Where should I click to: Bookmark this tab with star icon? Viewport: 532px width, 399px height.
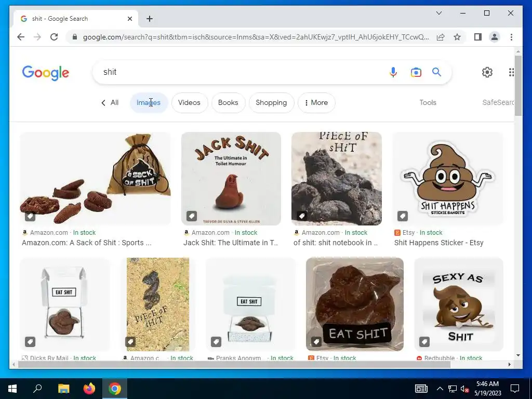pyautogui.click(x=457, y=37)
